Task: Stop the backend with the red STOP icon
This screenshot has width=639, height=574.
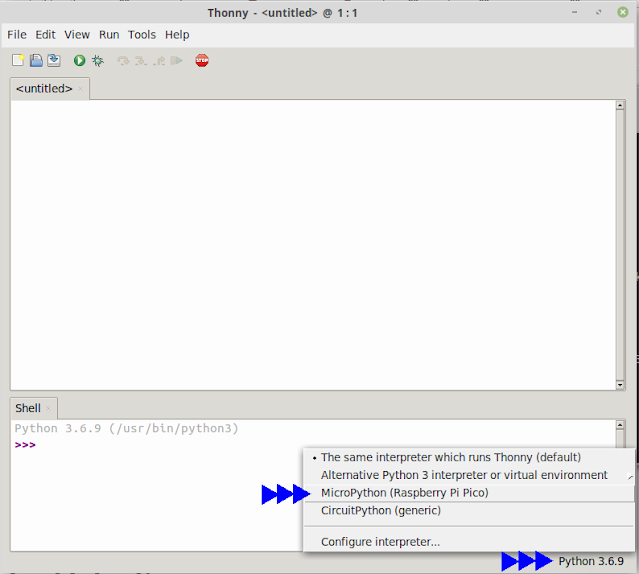Action: coord(202,61)
